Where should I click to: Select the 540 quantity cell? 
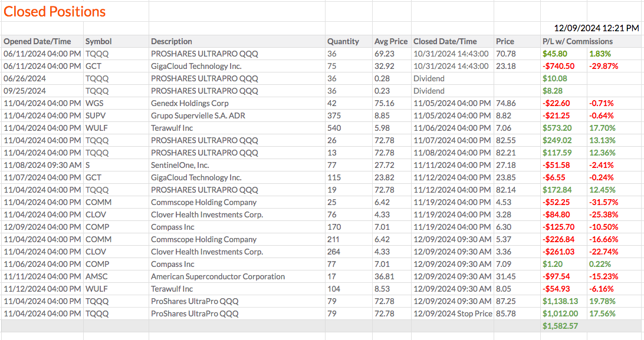coord(334,128)
